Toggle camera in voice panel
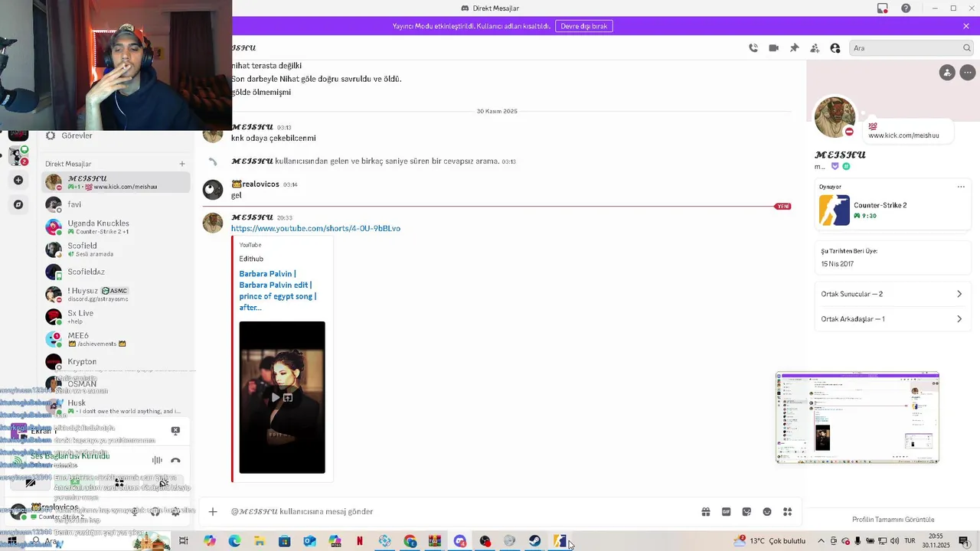 [31, 484]
